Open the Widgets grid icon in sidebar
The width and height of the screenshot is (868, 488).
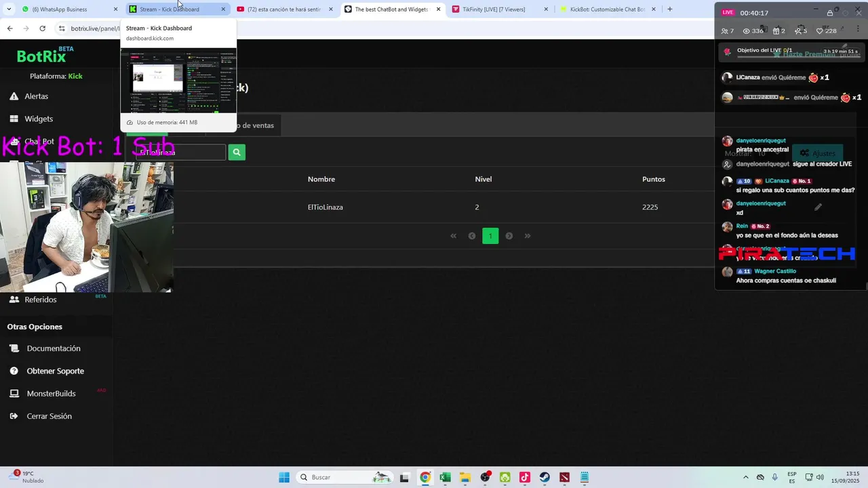pyautogui.click(x=14, y=119)
